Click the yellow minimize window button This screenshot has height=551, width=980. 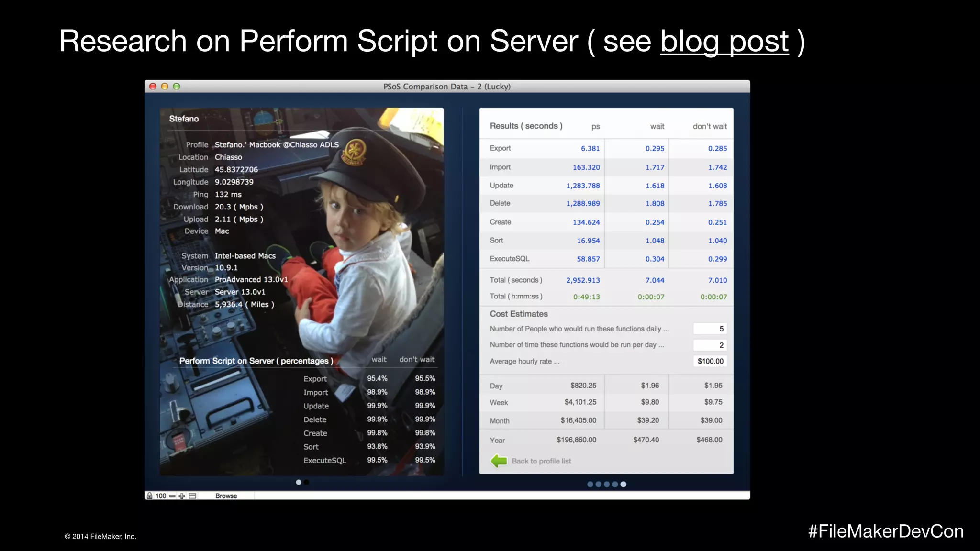165,87
